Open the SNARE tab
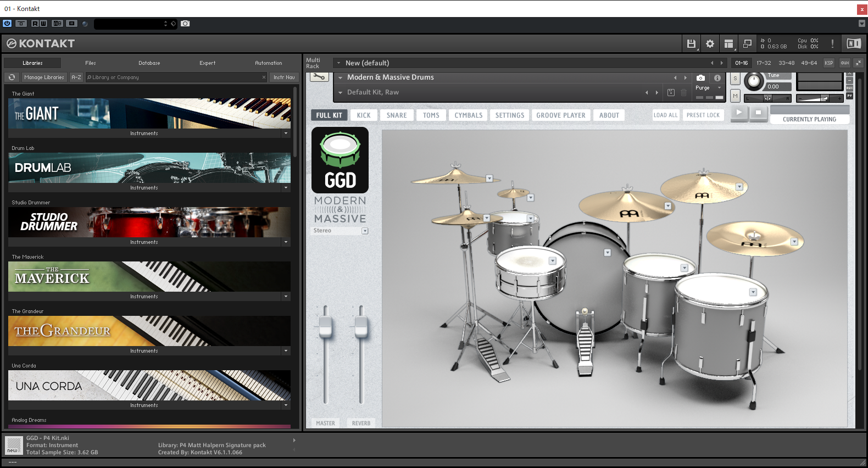The width and height of the screenshot is (868, 468). click(x=397, y=115)
